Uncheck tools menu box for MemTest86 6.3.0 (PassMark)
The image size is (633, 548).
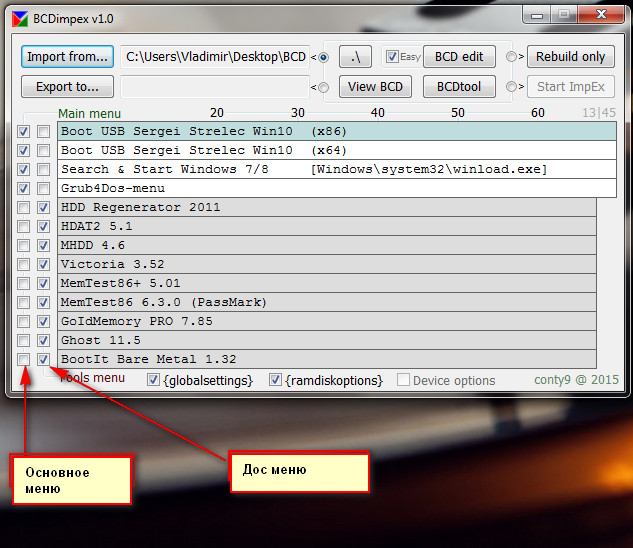tap(44, 302)
